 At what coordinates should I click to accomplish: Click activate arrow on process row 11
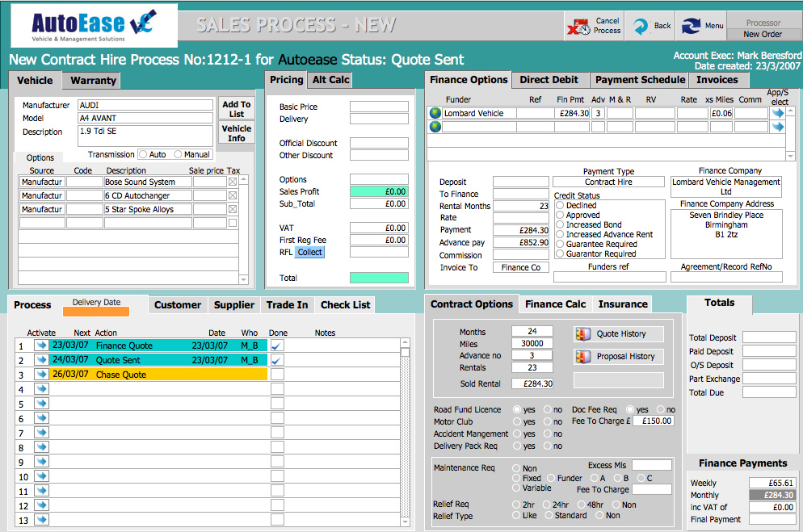coord(41,491)
